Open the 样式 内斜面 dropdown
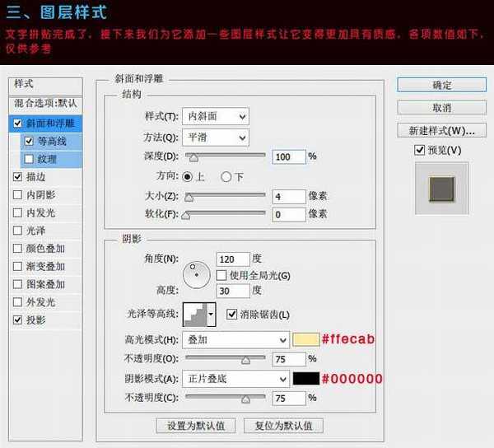494x448 pixels. [218, 117]
